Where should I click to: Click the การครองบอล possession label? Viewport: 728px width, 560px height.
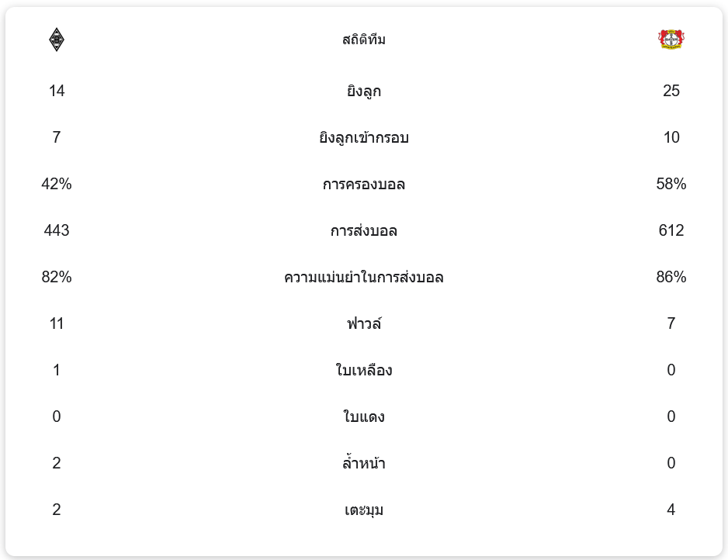click(363, 185)
